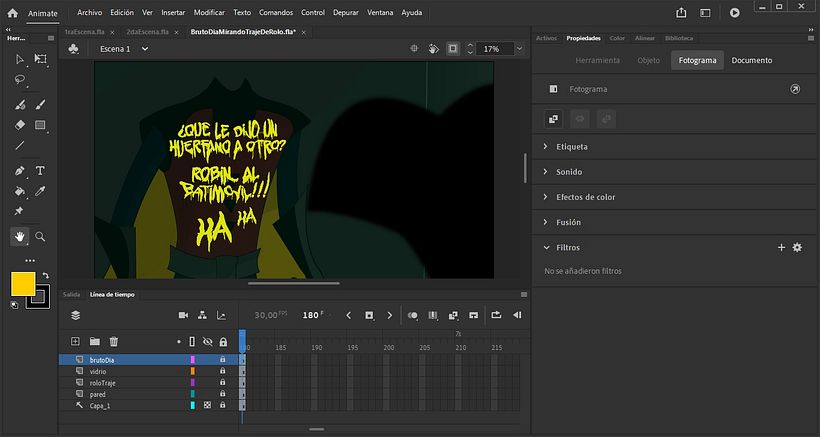820x437 pixels.
Task: Click the vertical stage scrollbar
Action: (525, 168)
